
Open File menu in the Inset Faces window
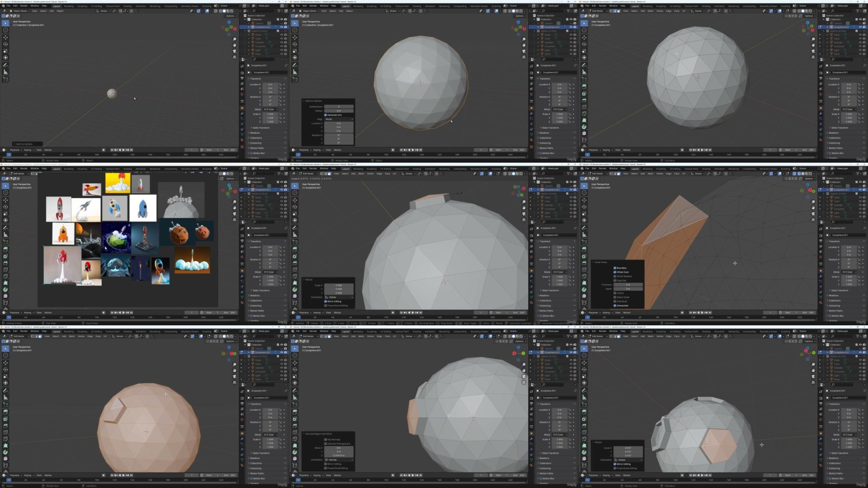point(587,168)
